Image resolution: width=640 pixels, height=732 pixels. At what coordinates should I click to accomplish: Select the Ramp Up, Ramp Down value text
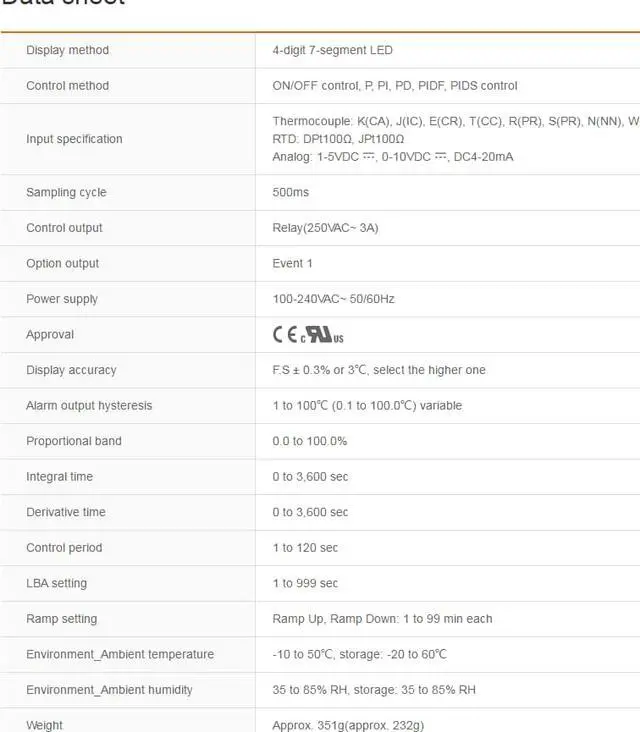pyautogui.click(x=382, y=619)
